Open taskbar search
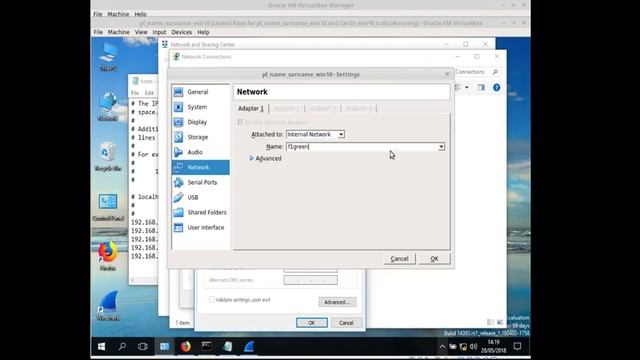640x360 pixels. [122, 347]
